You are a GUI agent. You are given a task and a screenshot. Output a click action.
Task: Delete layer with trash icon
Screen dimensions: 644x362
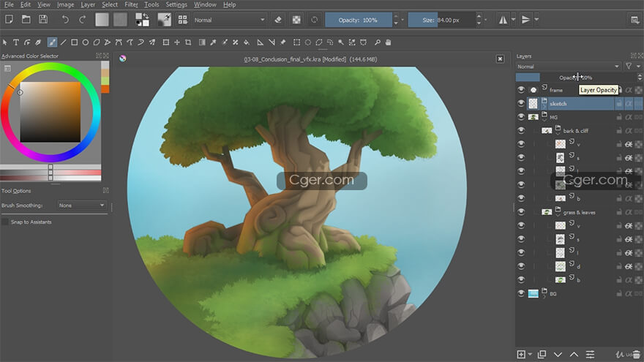pos(636,354)
